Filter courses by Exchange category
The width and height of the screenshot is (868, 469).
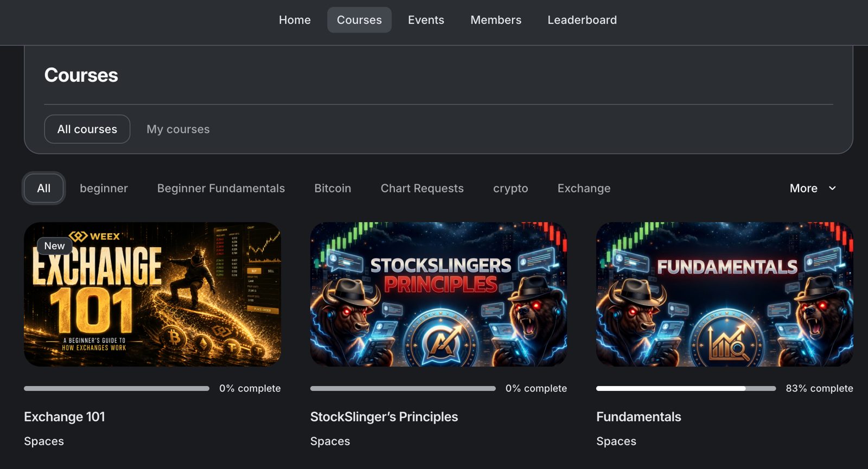coord(584,188)
